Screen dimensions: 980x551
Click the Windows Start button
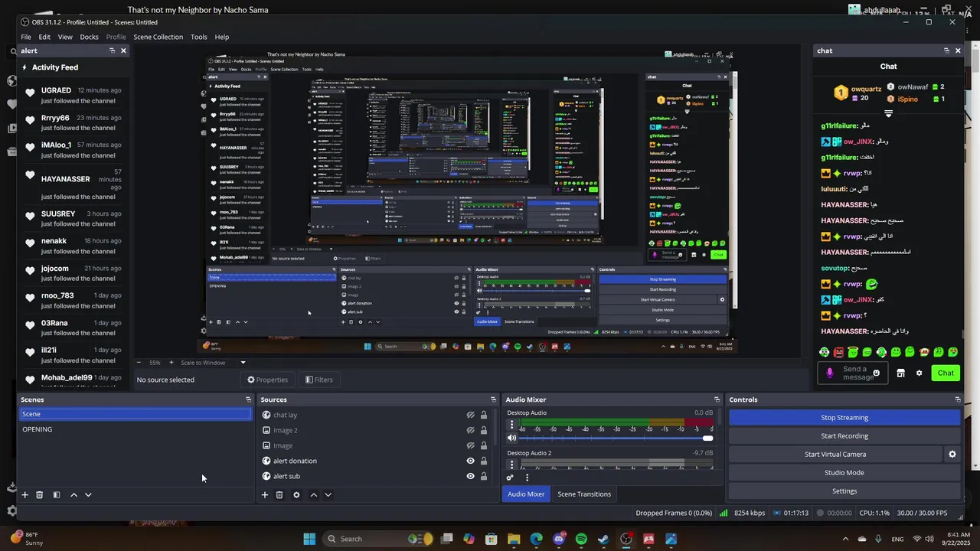(309, 539)
